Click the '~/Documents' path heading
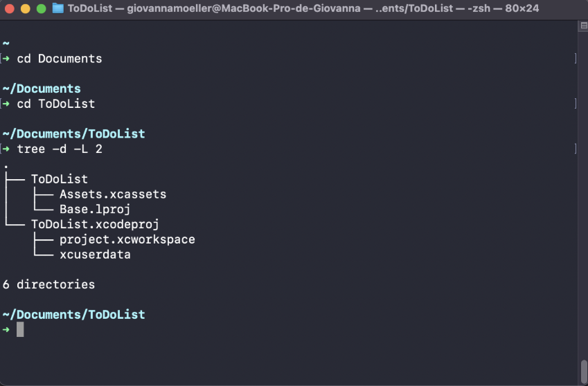The height and width of the screenshot is (386, 588). pyautogui.click(x=42, y=89)
